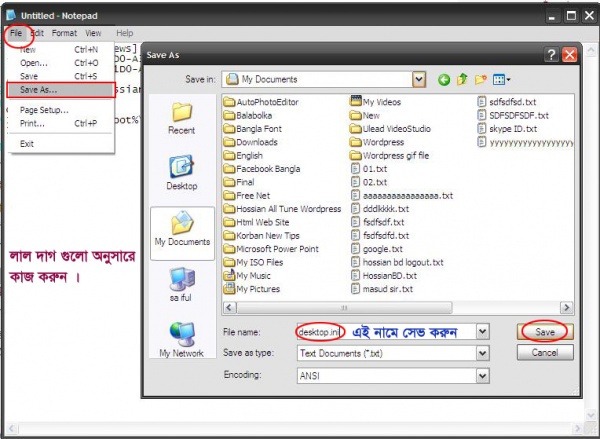Select the Wordpress gif file folder

pos(390,155)
